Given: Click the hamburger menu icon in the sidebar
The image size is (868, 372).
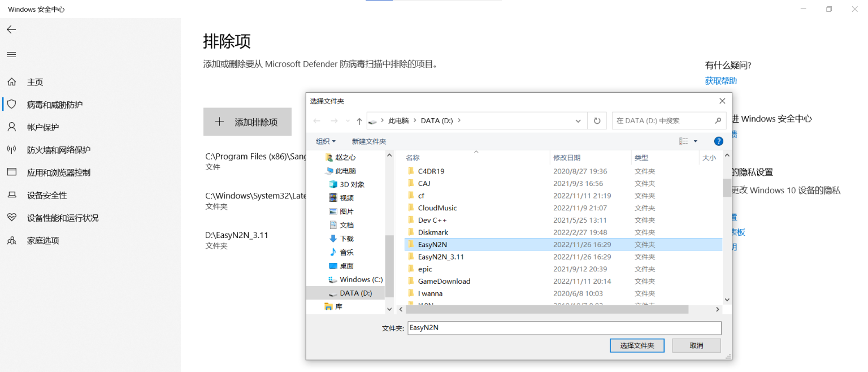Looking at the screenshot, I should (11, 54).
